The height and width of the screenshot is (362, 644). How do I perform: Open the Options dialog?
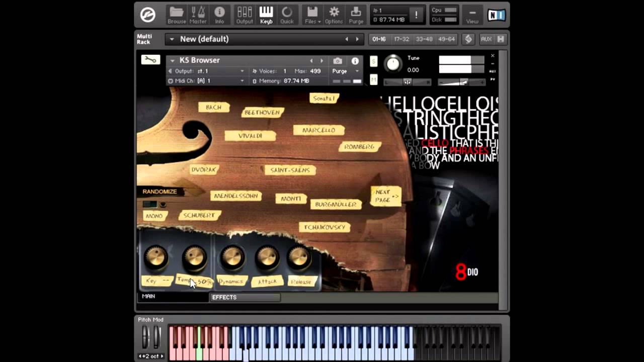tap(334, 15)
